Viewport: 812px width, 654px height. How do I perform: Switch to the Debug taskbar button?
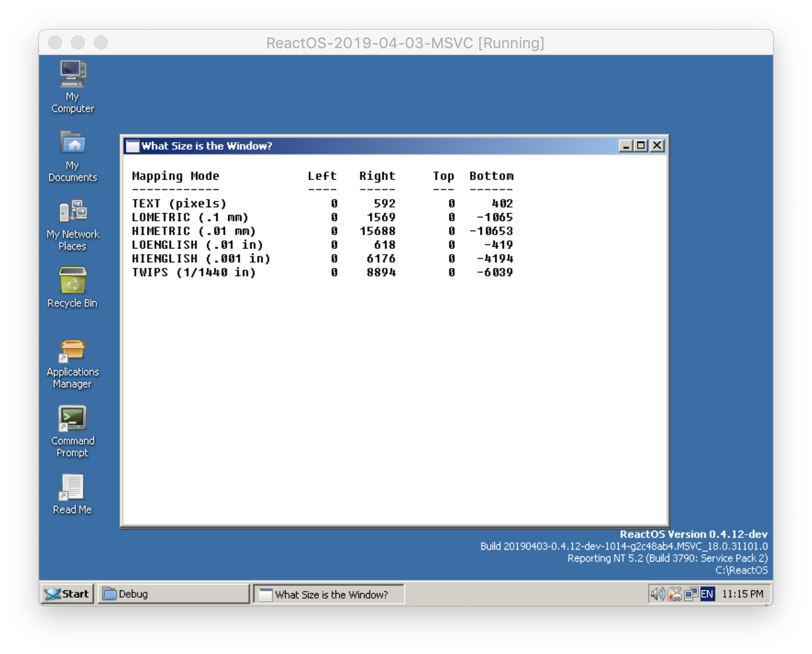[173, 594]
